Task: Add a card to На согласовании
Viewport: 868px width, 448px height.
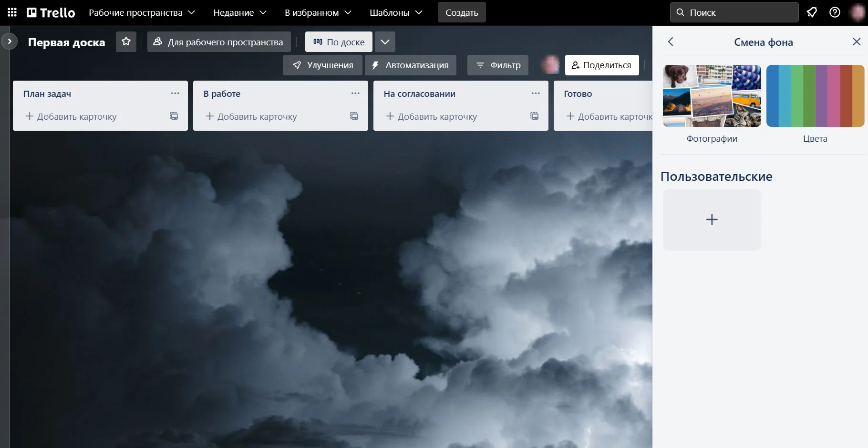Action: point(431,116)
